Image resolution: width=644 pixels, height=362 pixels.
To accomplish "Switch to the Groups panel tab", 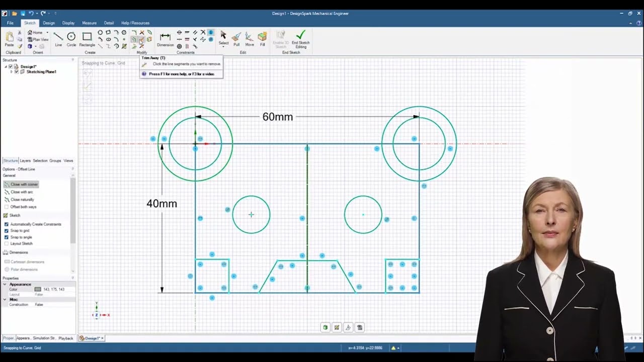I will click(55, 161).
